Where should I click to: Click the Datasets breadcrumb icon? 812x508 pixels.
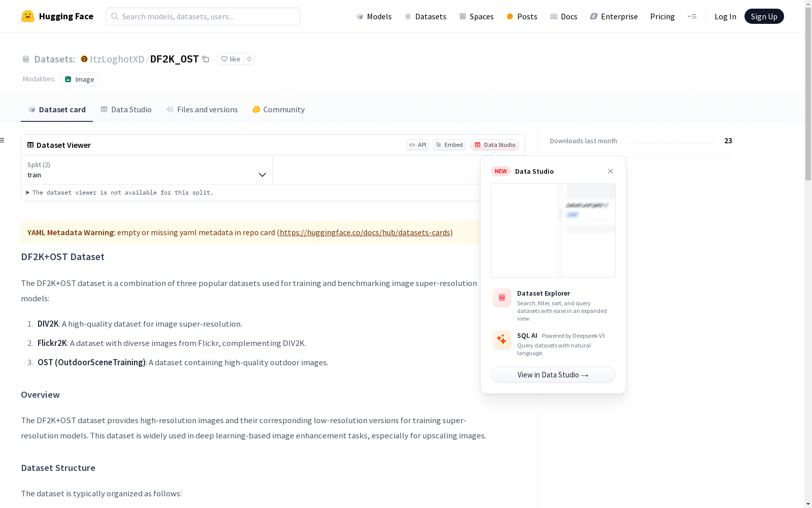(26, 59)
